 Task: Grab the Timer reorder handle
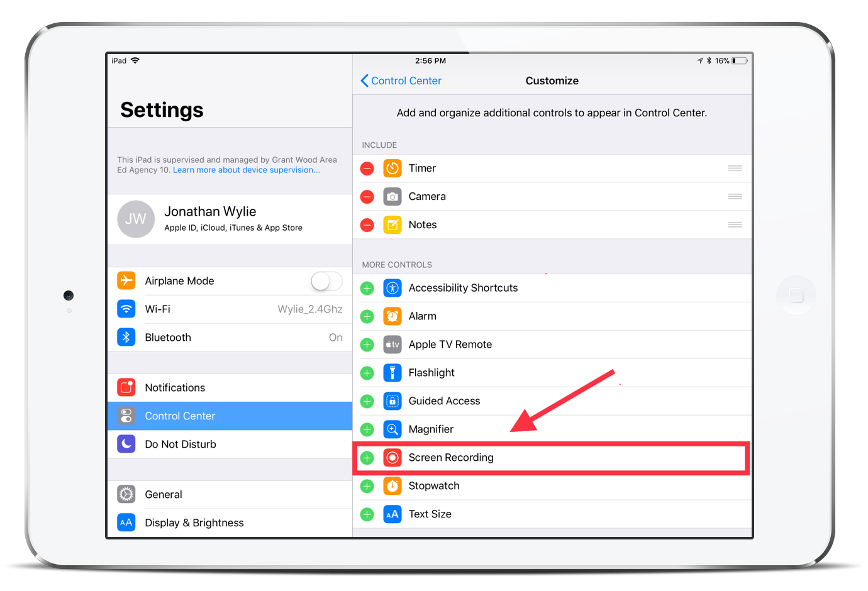click(735, 168)
